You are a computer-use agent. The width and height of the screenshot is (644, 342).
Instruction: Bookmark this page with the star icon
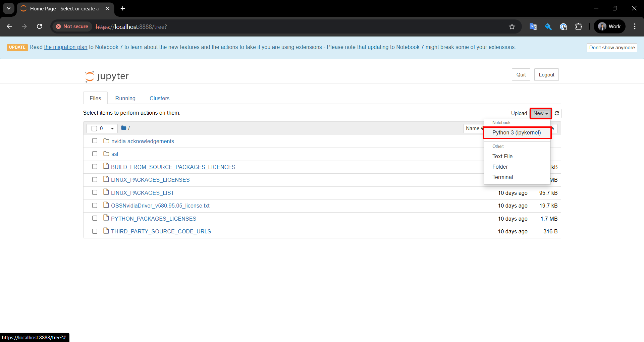[512, 26]
